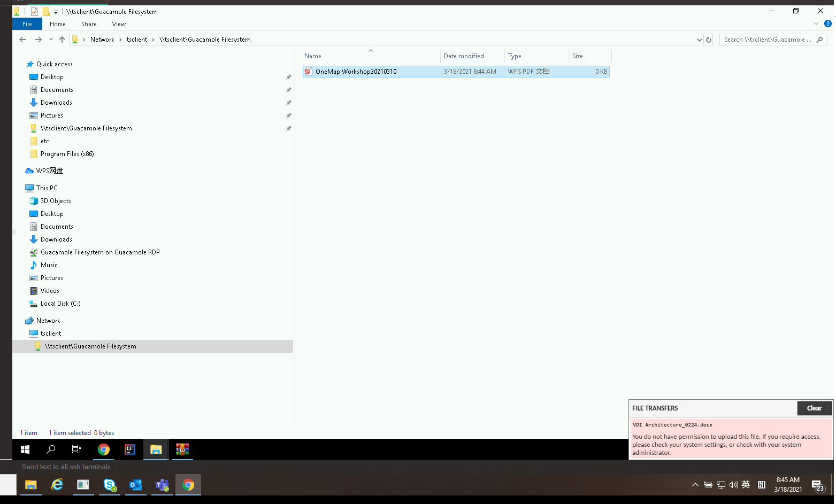Open Internet Explorer from the local taskbar
The width and height of the screenshot is (836, 504).
[57, 485]
